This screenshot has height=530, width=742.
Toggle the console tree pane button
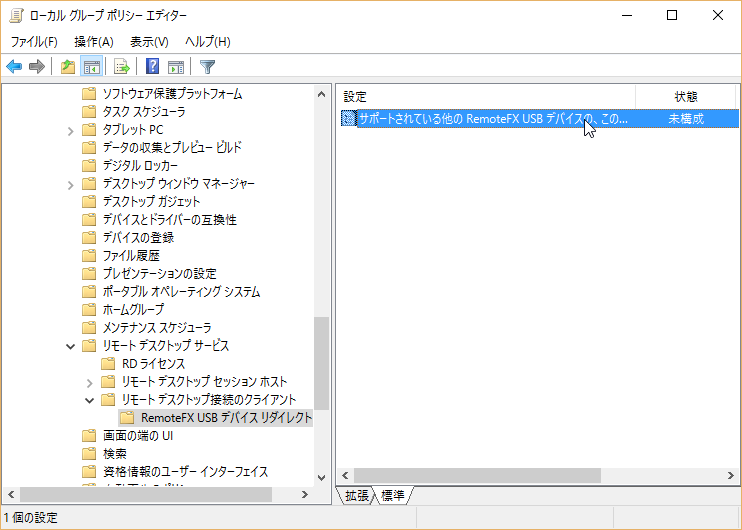(x=91, y=67)
